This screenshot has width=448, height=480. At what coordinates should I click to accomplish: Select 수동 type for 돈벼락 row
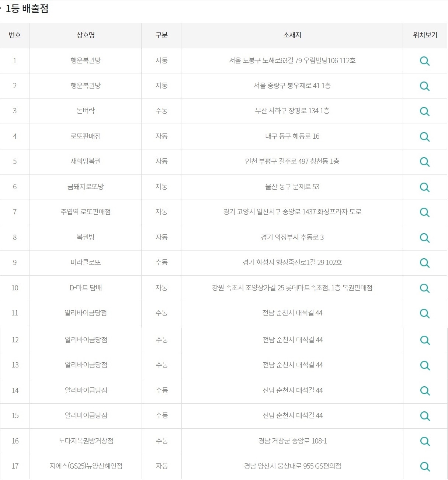click(162, 111)
